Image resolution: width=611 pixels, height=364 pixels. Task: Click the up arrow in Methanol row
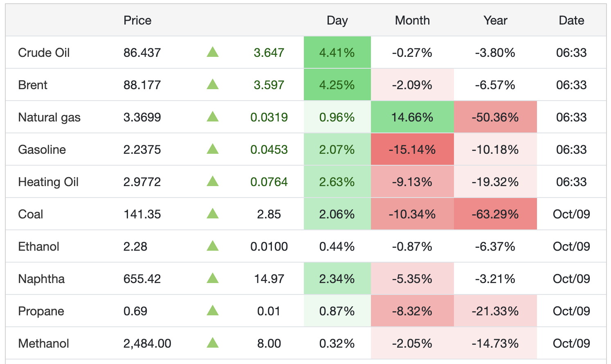point(213,343)
